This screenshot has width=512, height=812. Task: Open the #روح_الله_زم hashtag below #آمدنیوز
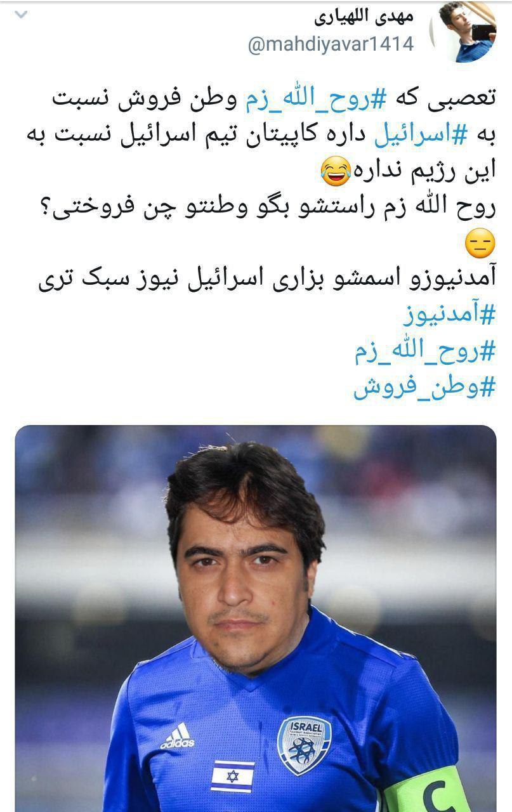(x=425, y=351)
